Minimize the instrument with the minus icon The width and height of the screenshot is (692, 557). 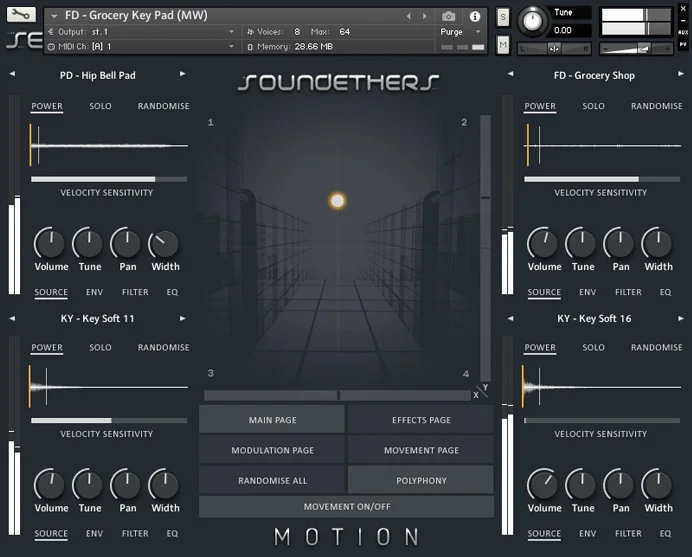[x=683, y=21]
